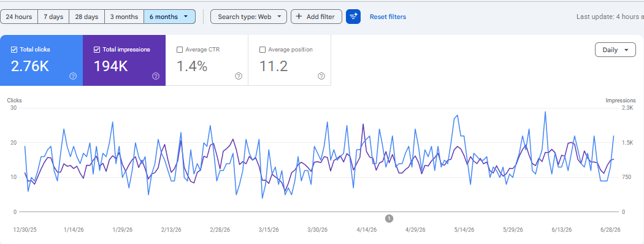Click the annotation marker numbered 1 on chart
Screen dimensions: 644x244
point(389,218)
